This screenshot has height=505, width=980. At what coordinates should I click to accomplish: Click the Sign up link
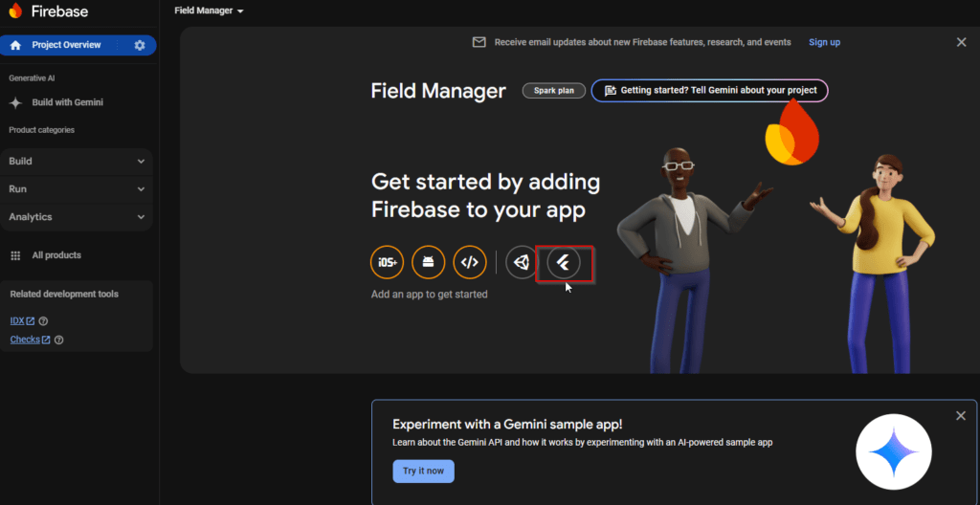[824, 42]
